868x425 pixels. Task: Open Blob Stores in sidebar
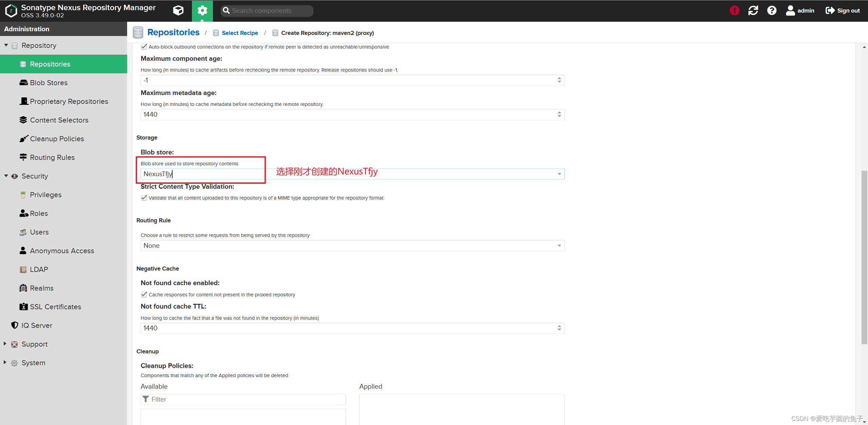click(x=48, y=83)
